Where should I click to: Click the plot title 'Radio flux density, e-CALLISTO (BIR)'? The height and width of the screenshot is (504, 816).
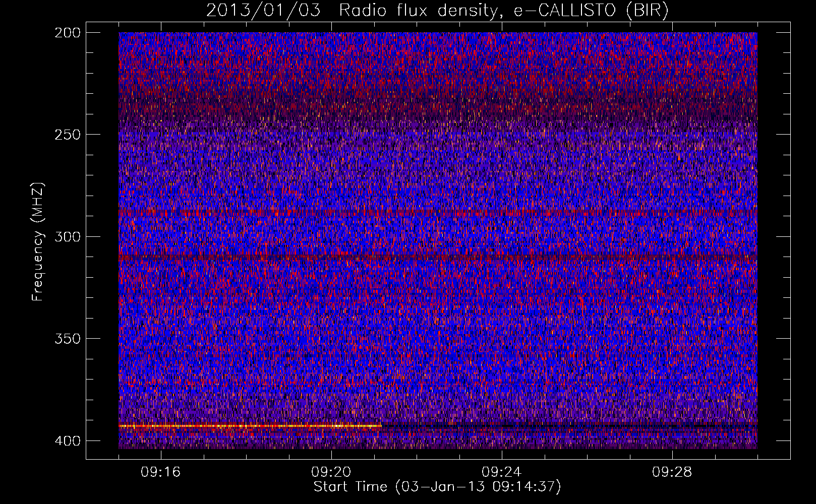[x=503, y=11]
